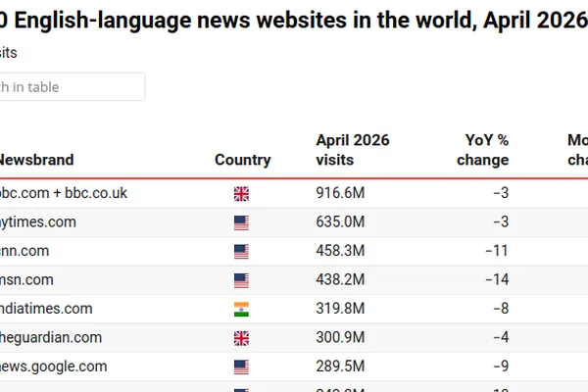Select the cnn.com newsbrand cell
The width and height of the screenshot is (588, 392).
click(x=24, y=251)
